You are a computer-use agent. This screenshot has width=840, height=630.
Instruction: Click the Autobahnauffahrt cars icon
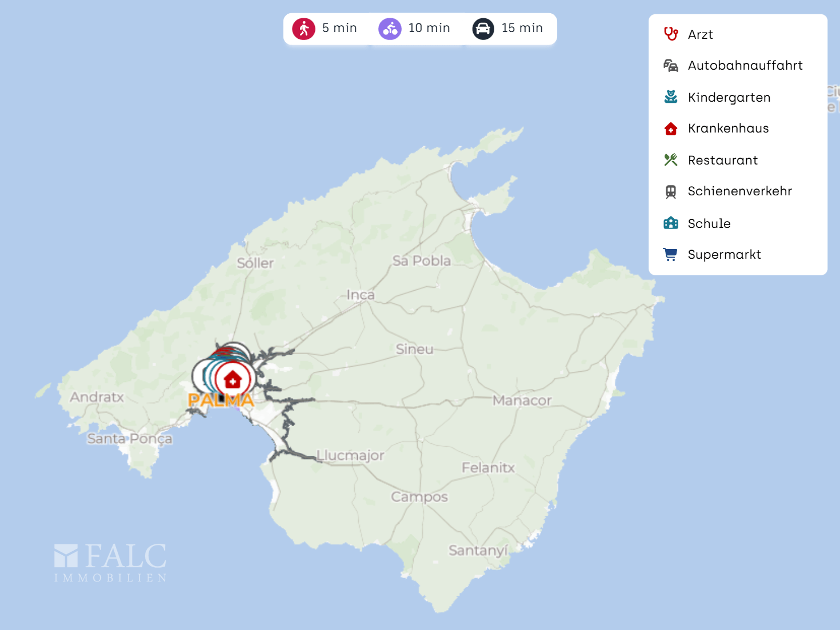(x=671, y=66)
